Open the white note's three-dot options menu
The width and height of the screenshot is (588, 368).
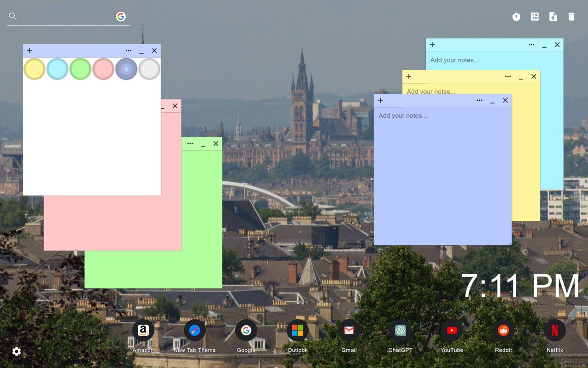[129, 51]
